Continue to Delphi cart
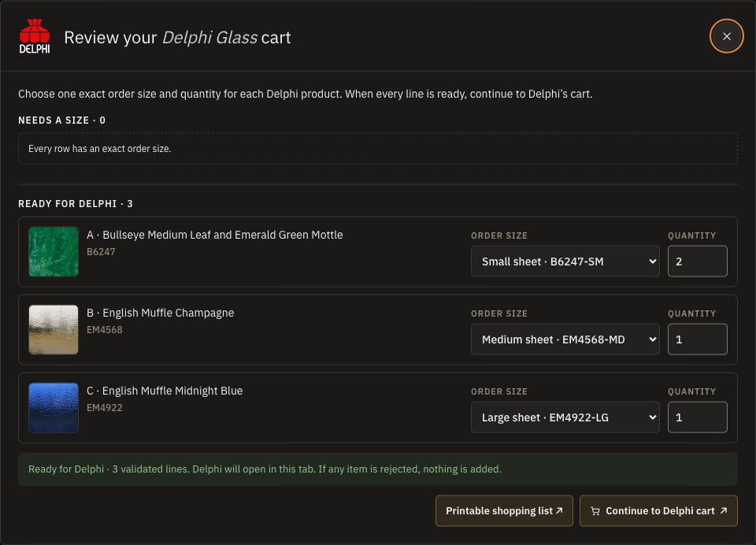756x545 pixels. coord(658,511)
